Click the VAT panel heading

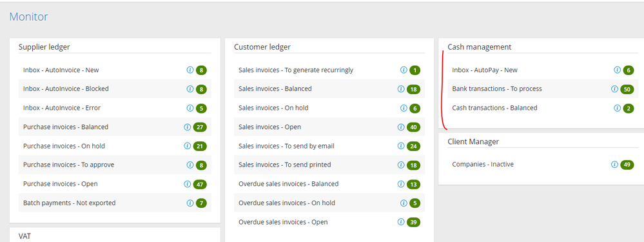coord(24,236)
